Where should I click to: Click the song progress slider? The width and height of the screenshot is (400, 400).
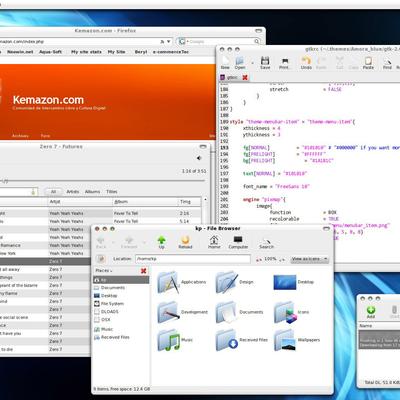pyautogui.click(x=102, y=181)
